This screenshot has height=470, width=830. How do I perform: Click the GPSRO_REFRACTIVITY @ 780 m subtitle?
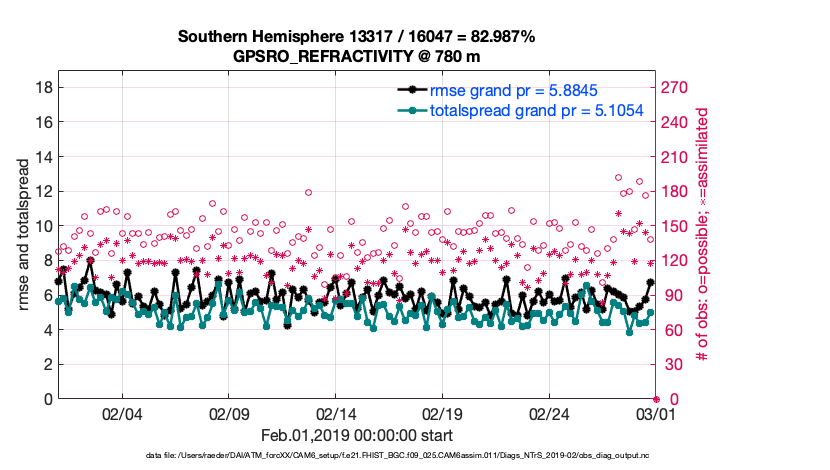(x=357, y=56)
